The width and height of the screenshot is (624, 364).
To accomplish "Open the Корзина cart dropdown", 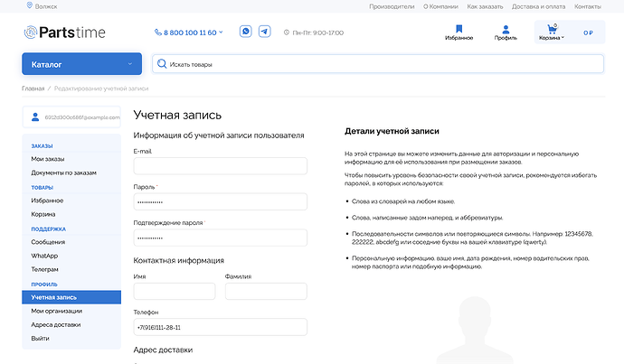I will [551, 33].
